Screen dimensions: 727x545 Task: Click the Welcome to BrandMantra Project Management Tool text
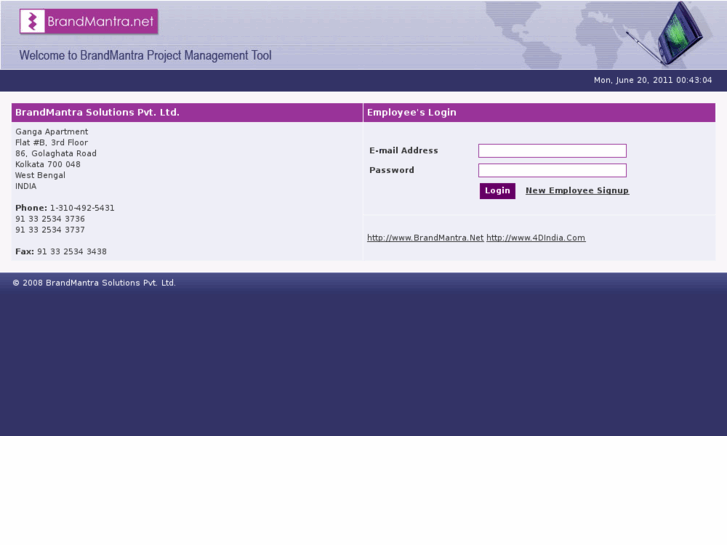coord(145,56)
